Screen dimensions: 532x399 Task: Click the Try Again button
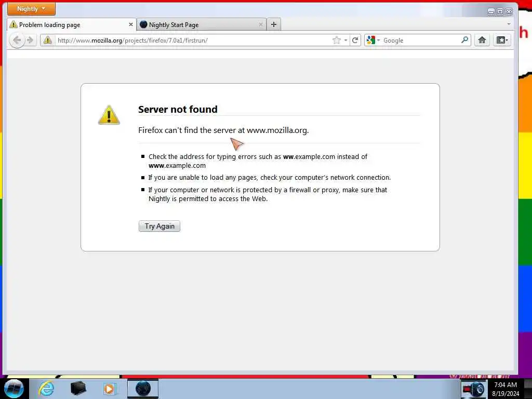(x=159, y=227)
